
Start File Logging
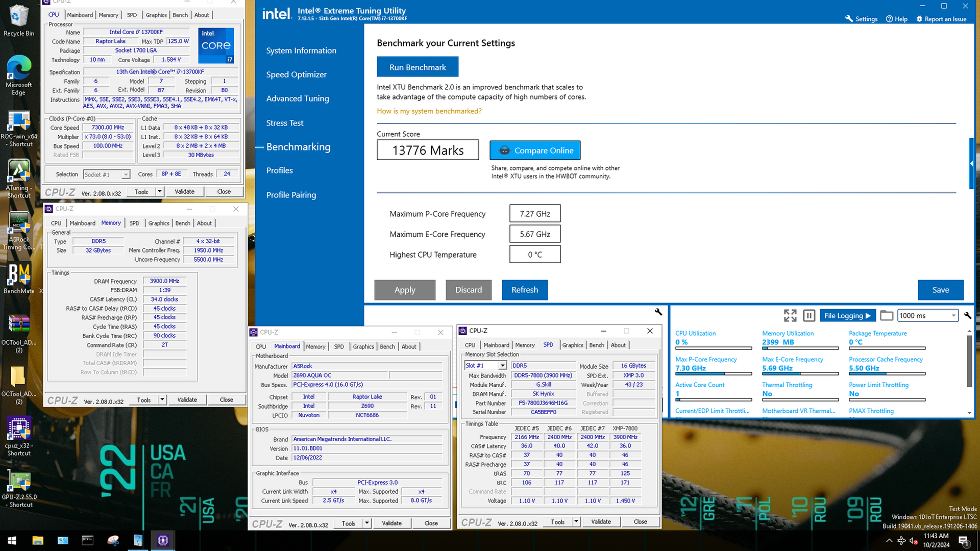pyautogui.click(x=847, y=316)
